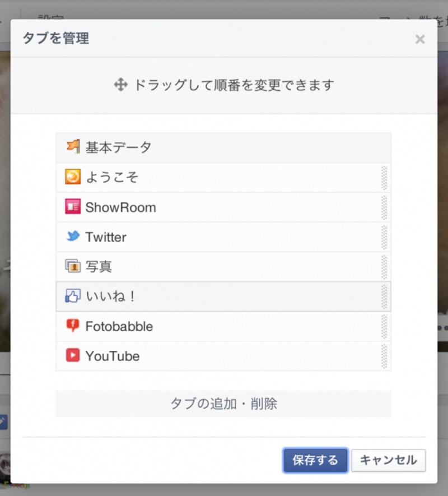Click the drag handle on the YouTube row

(385, 356)
